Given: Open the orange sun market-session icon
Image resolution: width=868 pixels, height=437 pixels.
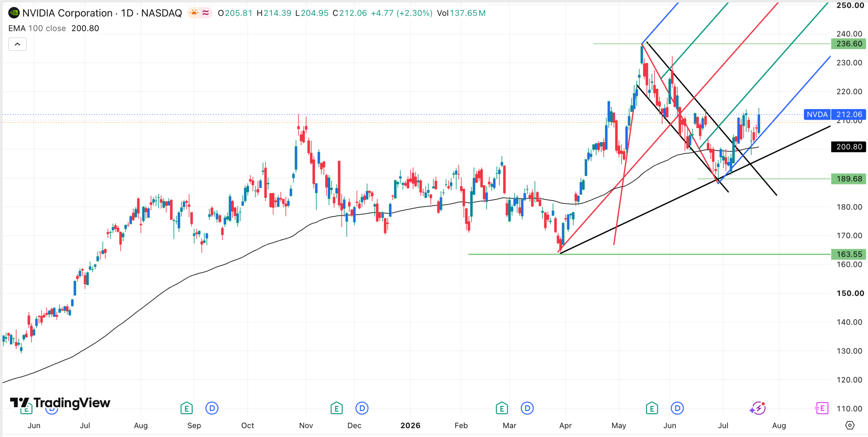Looking at the screenshot, I should 194,13.
